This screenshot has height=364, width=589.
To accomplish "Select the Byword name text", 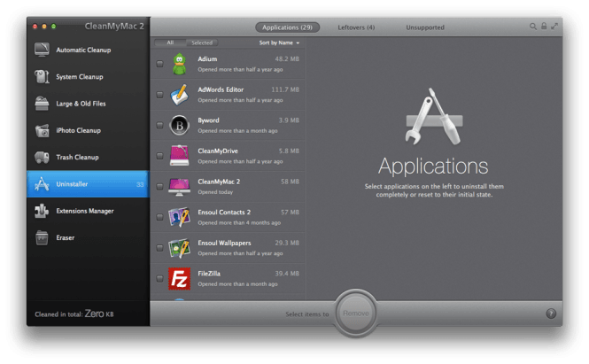I will pyautogui.click(x=208, y=120).
